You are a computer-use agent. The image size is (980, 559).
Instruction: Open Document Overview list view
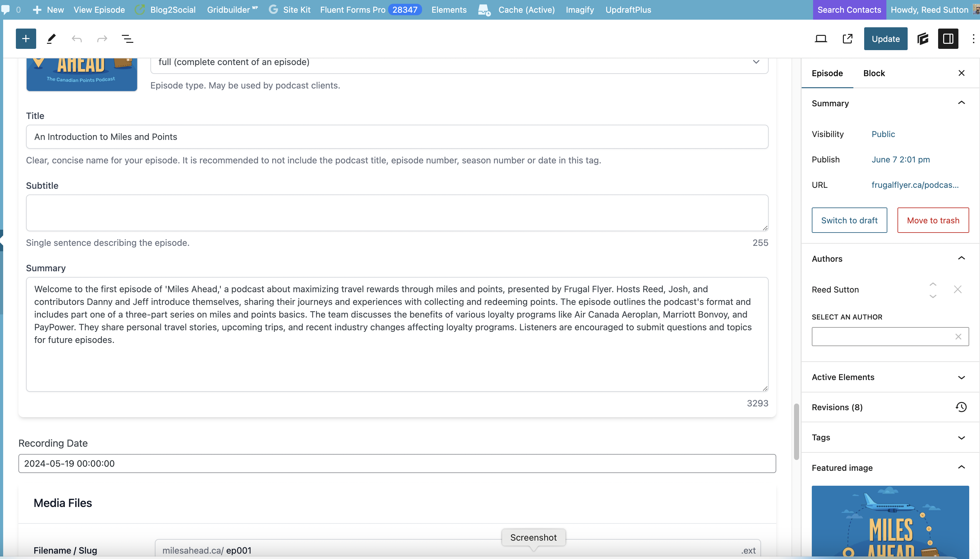(x=128, y=39)
